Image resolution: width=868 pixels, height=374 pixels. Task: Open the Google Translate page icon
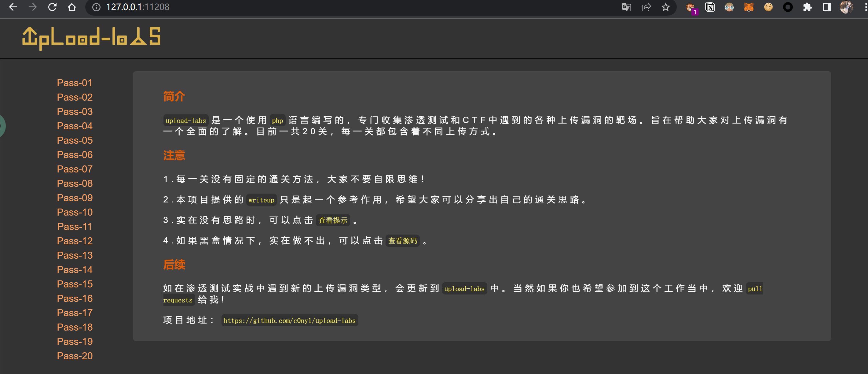[x=626, y=7]
